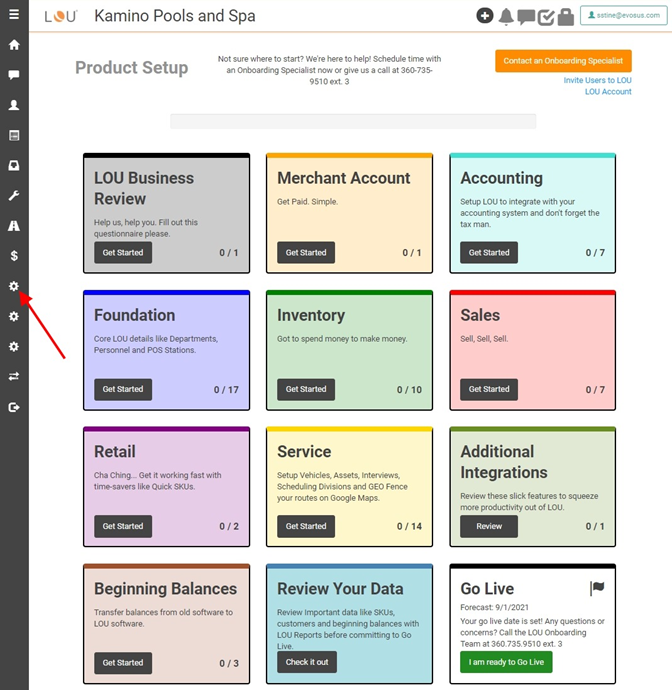Click the Go Live card title
The image size is (672, 690).
[x=487, y=589]
